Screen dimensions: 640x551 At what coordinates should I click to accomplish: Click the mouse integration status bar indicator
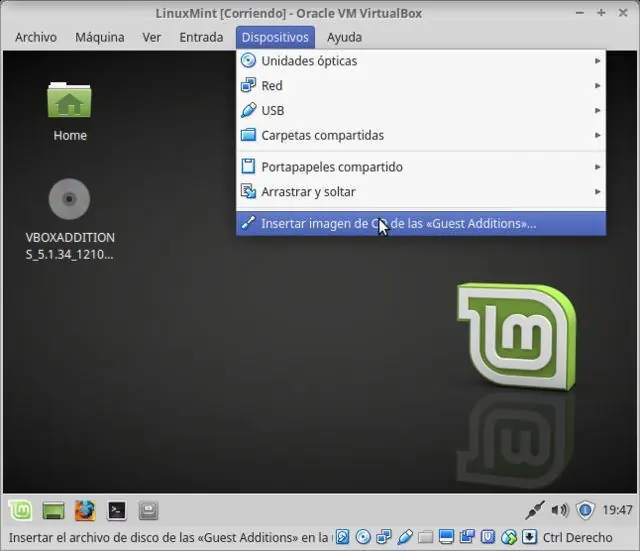point(509,537)
